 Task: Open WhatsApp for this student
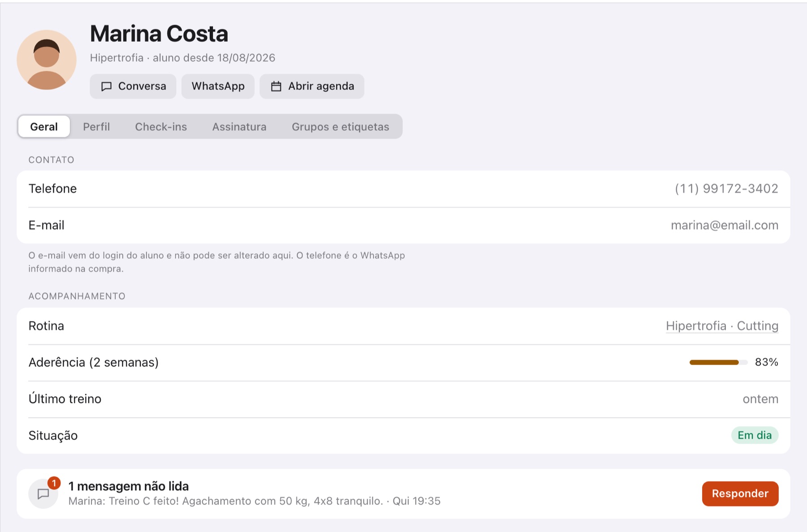point(218,86)
